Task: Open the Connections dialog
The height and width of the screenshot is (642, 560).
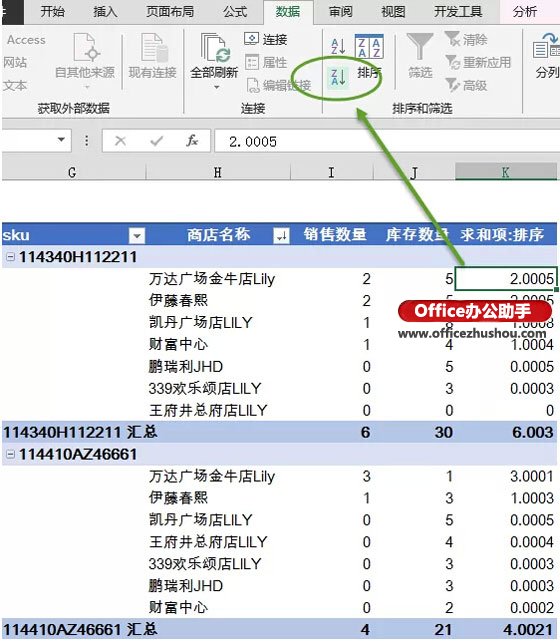Action: [x=266, y=39]
